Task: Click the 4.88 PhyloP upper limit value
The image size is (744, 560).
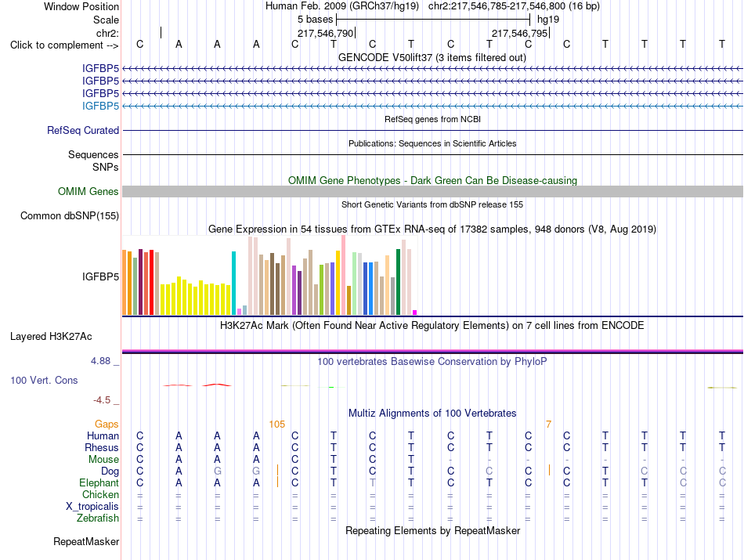Action: tap(100, 361)
